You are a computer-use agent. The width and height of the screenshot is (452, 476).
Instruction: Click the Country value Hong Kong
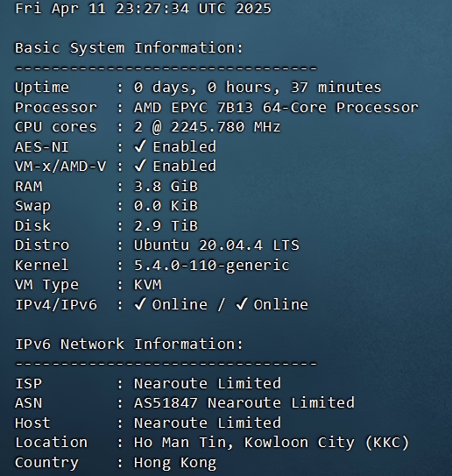point(175,463)
